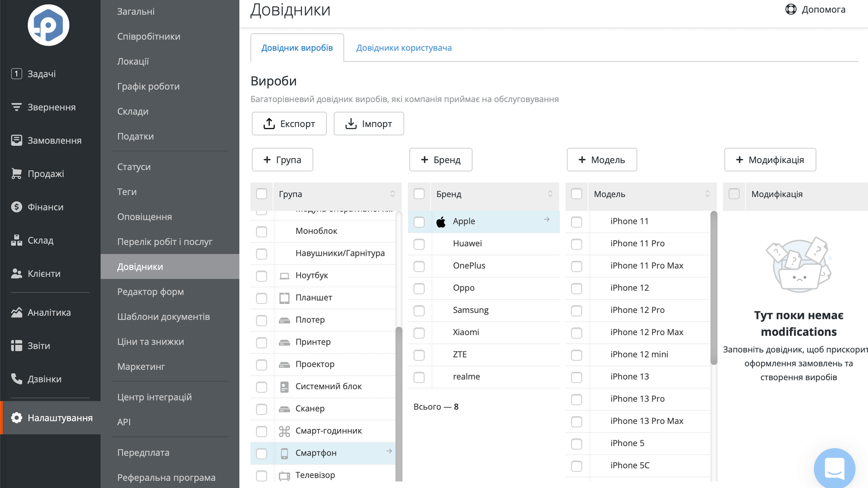Open the chat widget bubble

pos(834,468)
